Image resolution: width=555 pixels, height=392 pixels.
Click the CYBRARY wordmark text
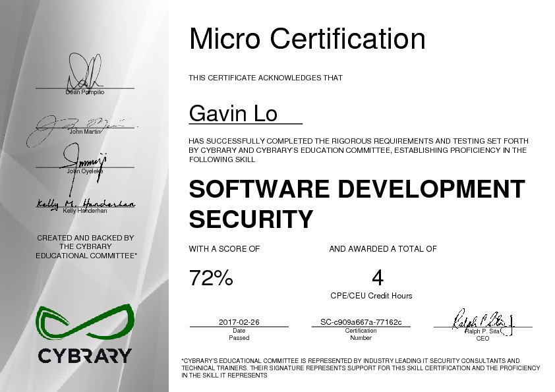(x=85, y=356)
